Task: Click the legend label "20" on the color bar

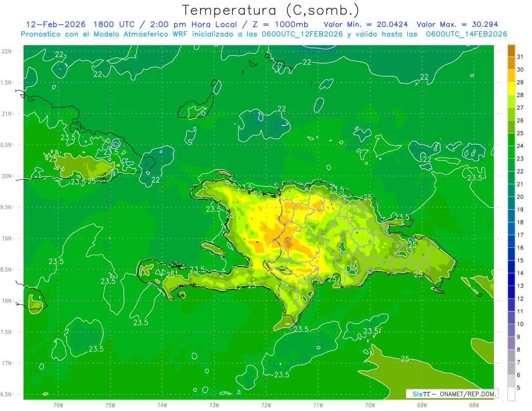Action: coord(520,197)
